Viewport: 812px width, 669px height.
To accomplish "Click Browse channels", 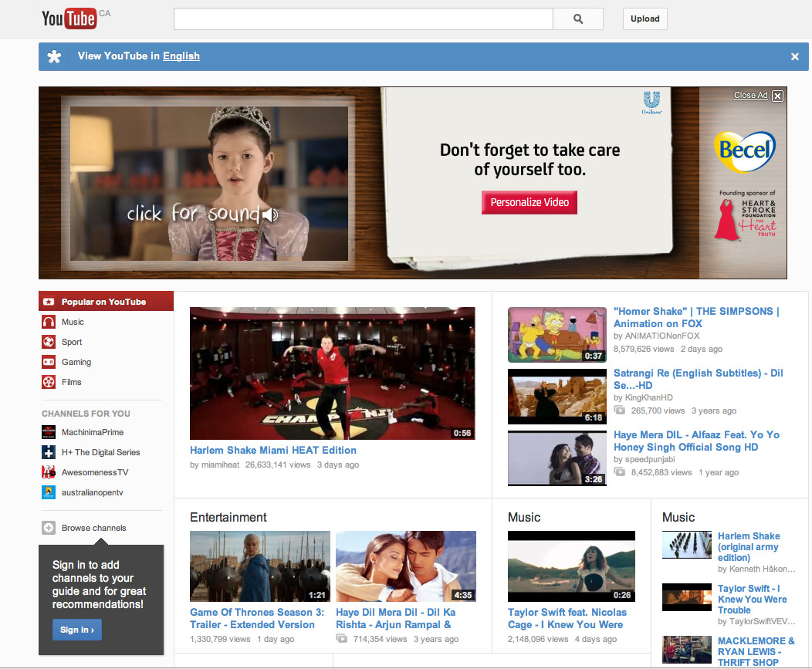I will click(93, 528).
